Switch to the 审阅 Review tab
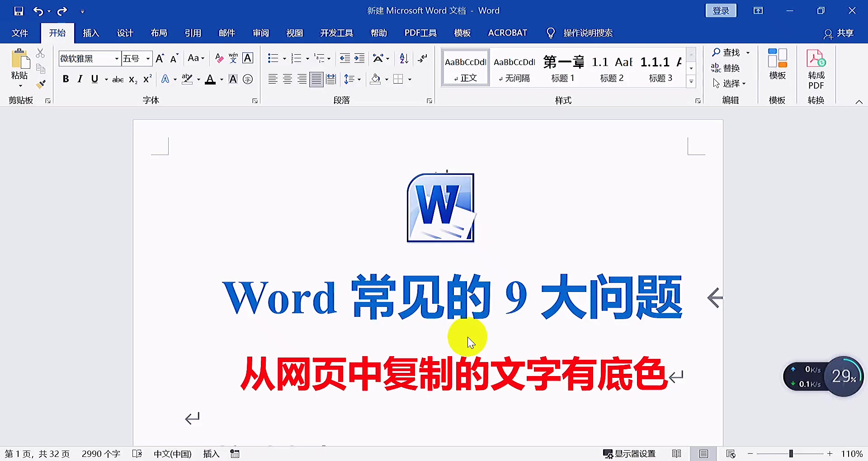The height and width of the screenshot is (461, 868). tap(261, 33)
